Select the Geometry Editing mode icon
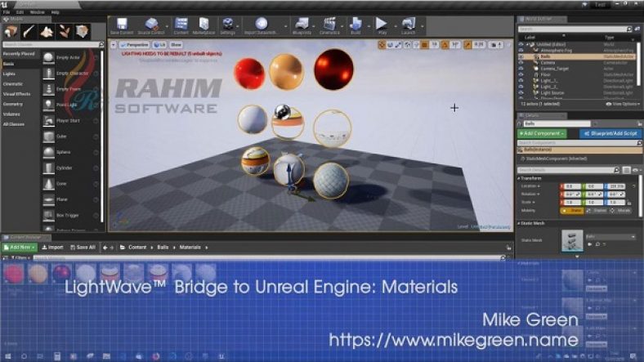Screen dimensions: 644x362 click(83, 32)
